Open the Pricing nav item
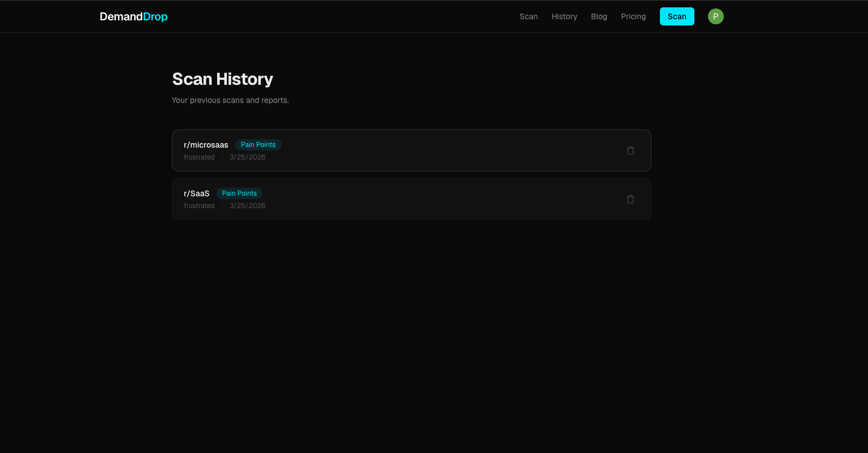Viewport: 868px width, 453px height. coord(633,16)
